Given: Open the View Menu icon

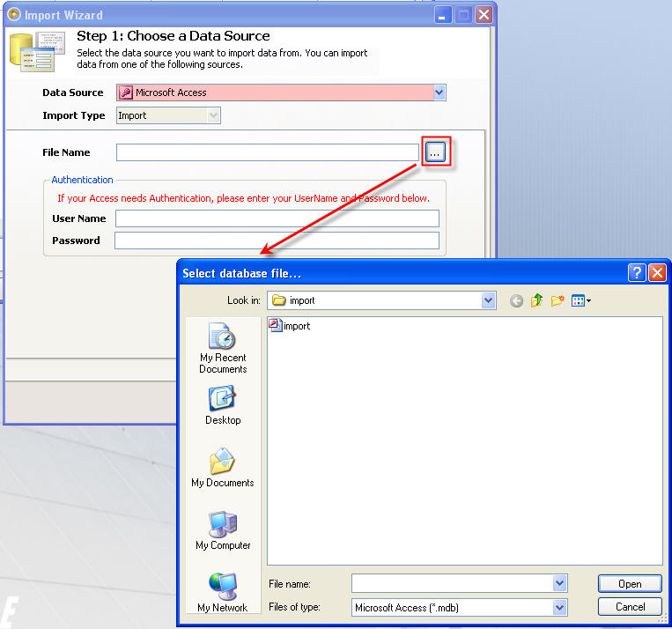Looking at the screenshot, I should pos(580,301).
